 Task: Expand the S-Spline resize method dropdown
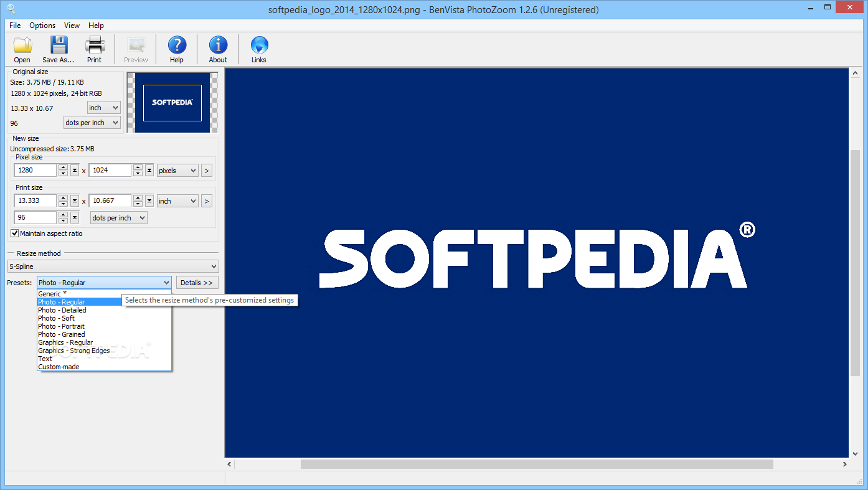pyautogui.click(x=113, y=266)
